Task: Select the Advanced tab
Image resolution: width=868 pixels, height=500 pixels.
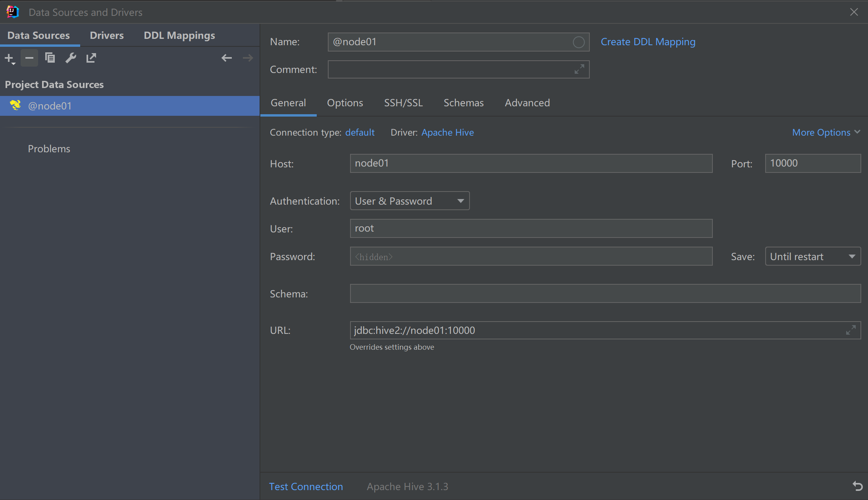Action: 527,102
